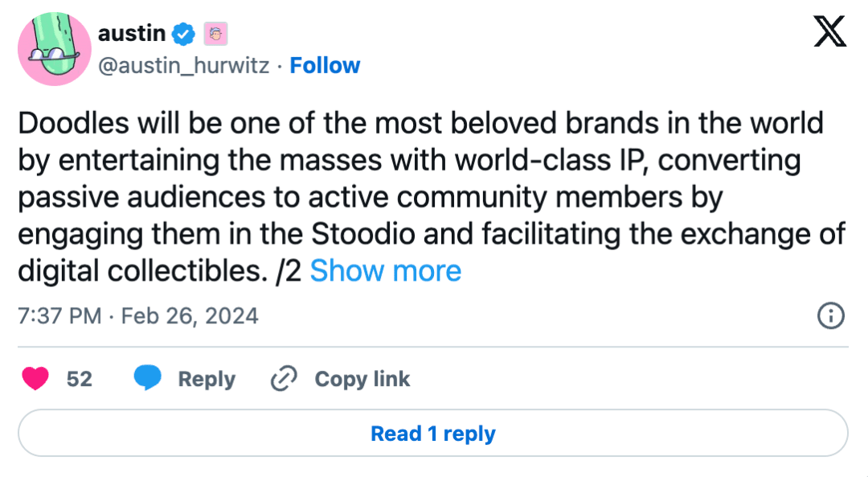The height and width of the screenshot is (477, 868).
Task: Click the chain link copy icon
Action: [x=284, y=378]
